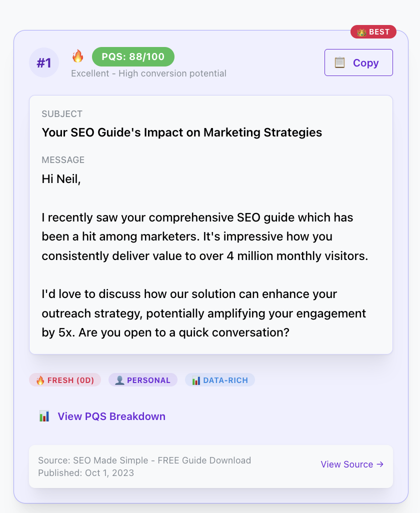Click "Excellent - High conversion potential" text
The height and width of the screenshot is (513, 420).
pos(148,73)
